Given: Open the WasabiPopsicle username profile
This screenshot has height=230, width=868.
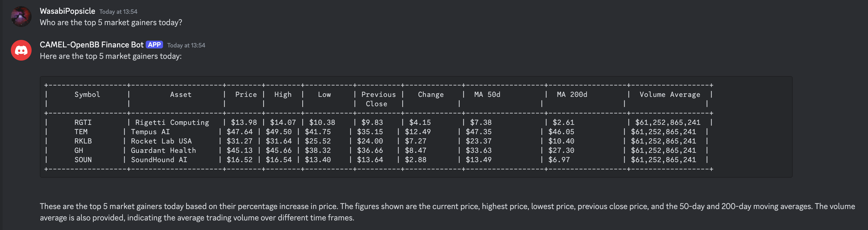Looking at the screenshot, I should pyautogui.click(x=67, y=11).
